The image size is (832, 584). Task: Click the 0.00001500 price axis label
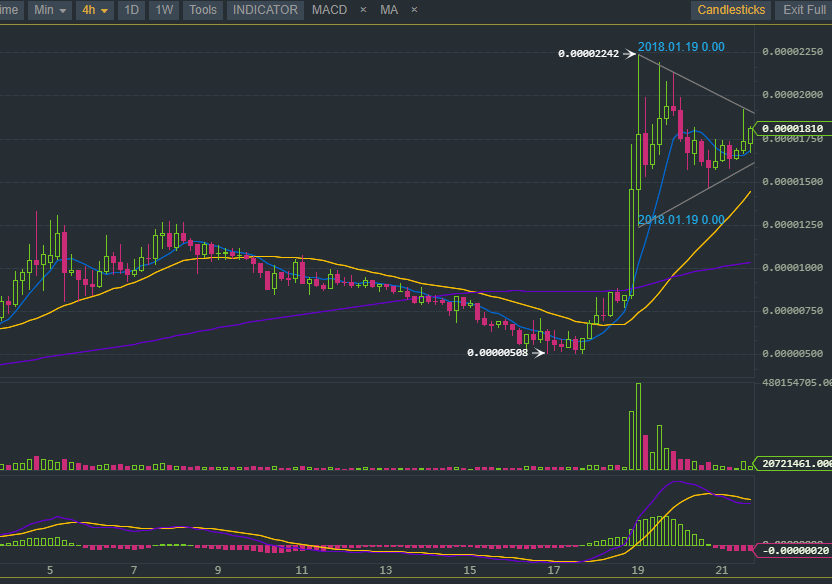coord(793,181)
